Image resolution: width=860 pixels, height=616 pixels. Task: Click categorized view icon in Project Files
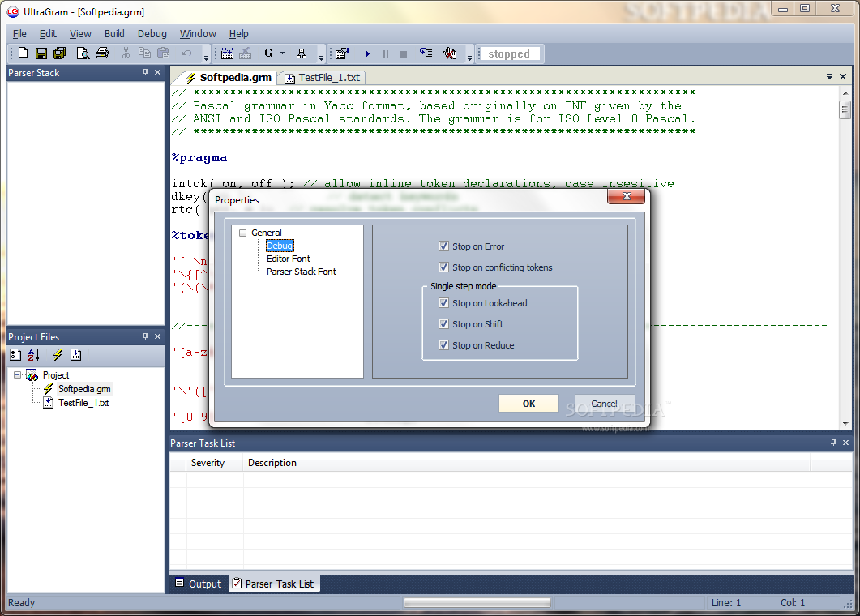tap(16, 355)
